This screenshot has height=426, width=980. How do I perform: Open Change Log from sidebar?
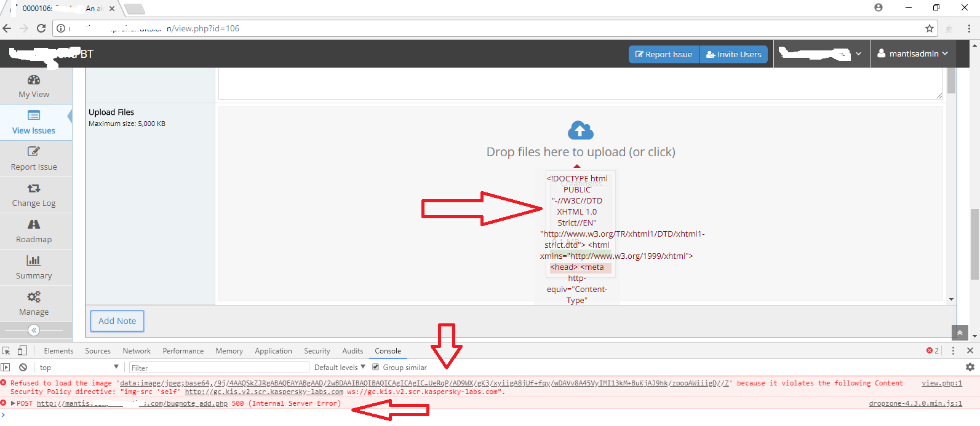(x=34, y=195)
